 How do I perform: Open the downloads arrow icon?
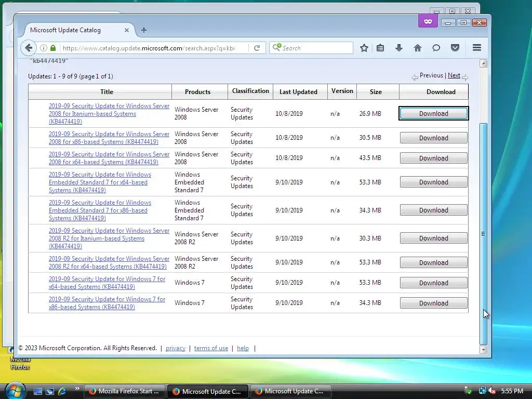tap(399, 48)
